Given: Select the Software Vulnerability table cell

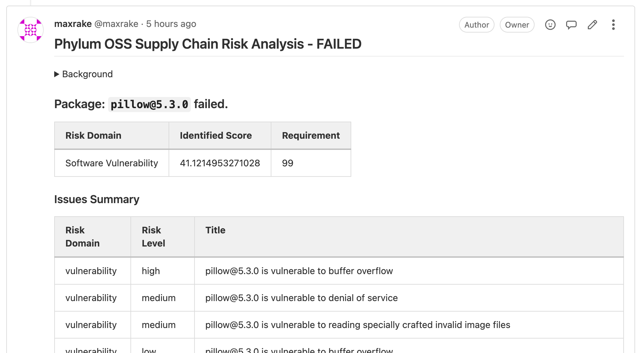Looking at the screenshot, I should tap(112, 163).
